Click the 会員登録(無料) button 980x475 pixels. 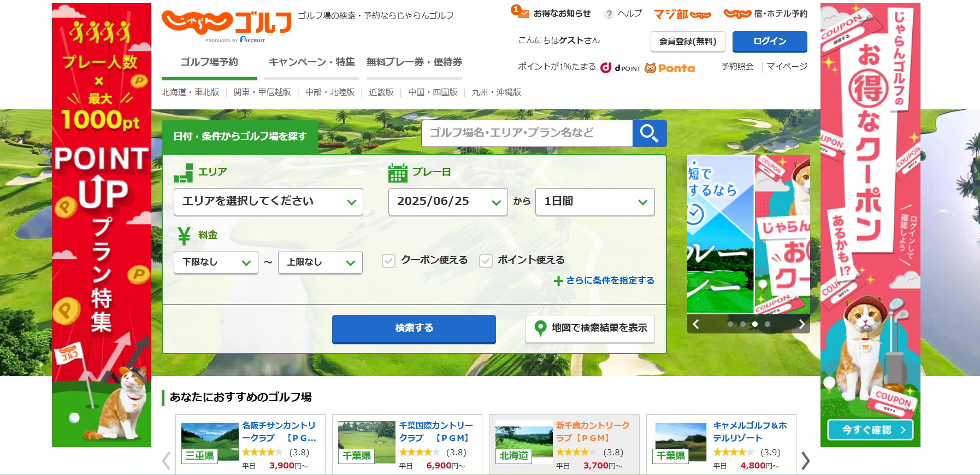pyautogui.click(x=688, y=42)
